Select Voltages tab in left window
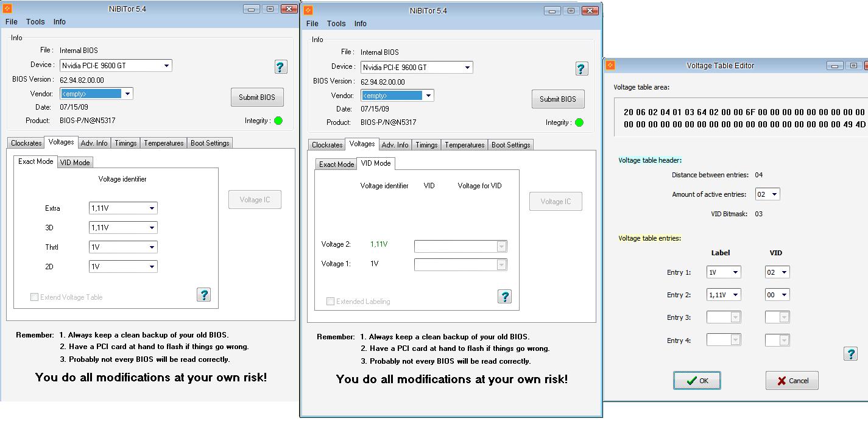The height and width of the screenshot is (424, 868). [x=61, y=142]
